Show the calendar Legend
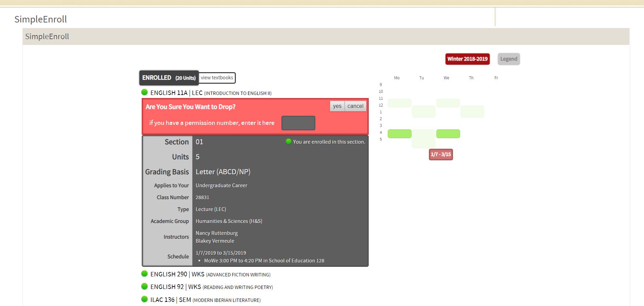The height and width of the screenshot is (306, 644). tap(508, 59)
